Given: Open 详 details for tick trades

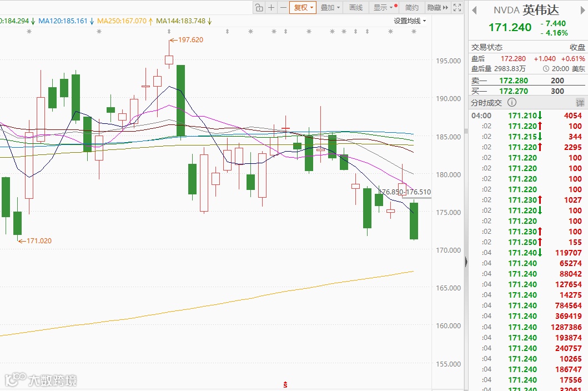Looking at the screenshot, I should click(x=580, y=102).
